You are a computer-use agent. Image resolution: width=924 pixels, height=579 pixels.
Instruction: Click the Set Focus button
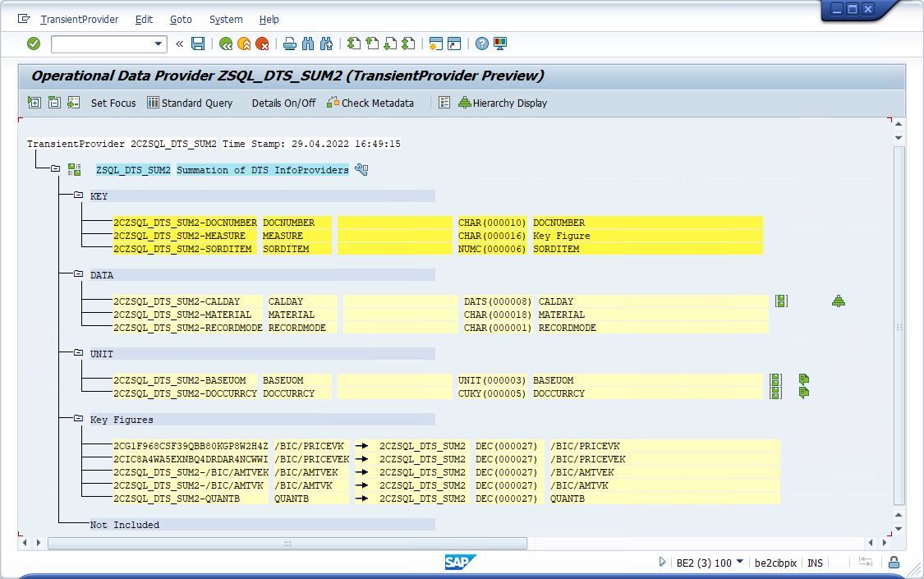(x=113, y=103)
